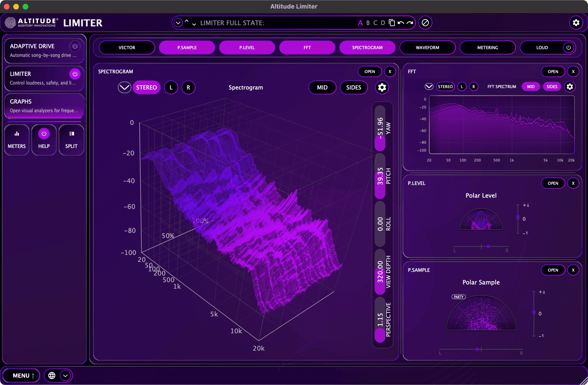This screenshot has height=385, width=588.
Task: Select L channel in Spectrogram
Action: (x=171, y=88)
